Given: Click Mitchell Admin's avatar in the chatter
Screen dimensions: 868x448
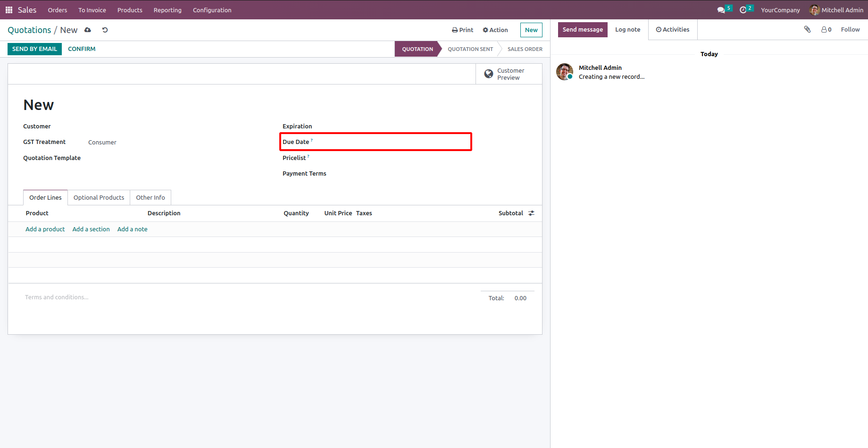Looking at the screenshot, I should coord(565,72).
